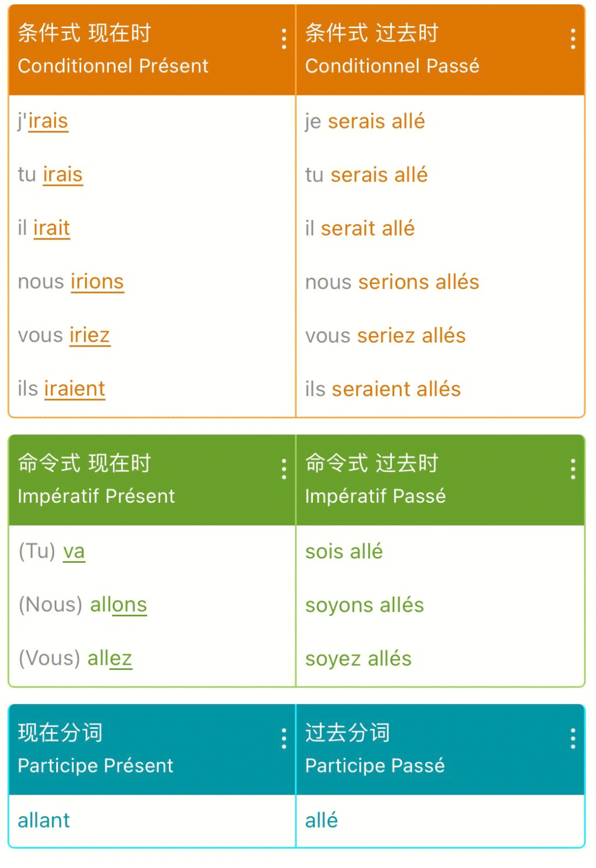Image resolution: width=596 pixels, height=868 pixels.
Task: Tap the underlined word irais after j'
Action: 48,121
